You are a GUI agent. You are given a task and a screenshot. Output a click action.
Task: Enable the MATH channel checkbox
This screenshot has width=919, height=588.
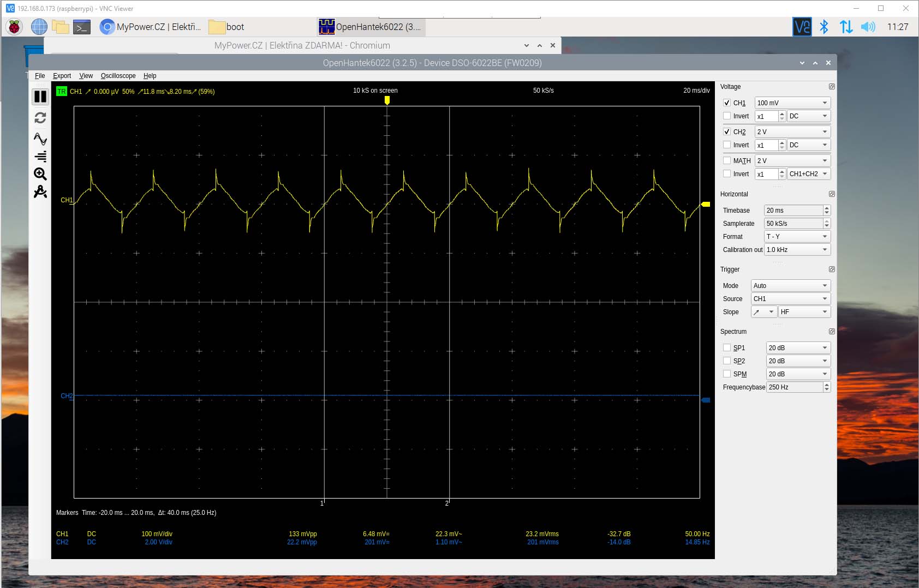[x=727, y=160]
